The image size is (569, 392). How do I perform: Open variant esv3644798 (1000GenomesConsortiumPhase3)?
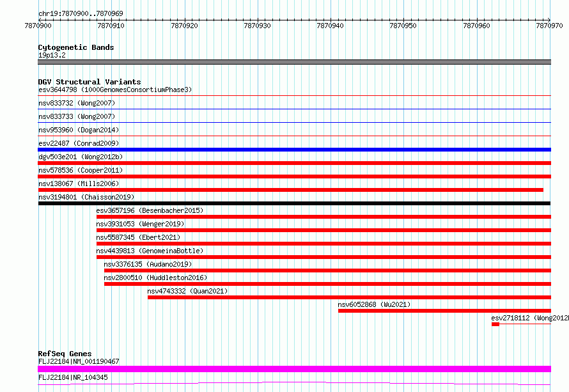point(115,90)
